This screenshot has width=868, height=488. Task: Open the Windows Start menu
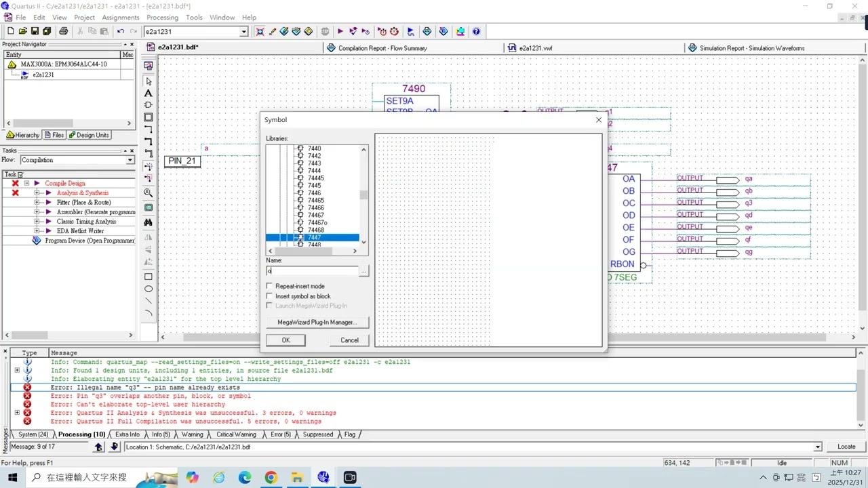tap(12, 478)
